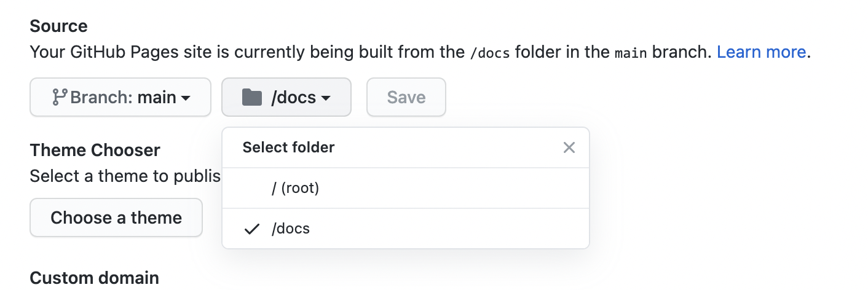This screenshot has width=868, height=290.
Task: Select the / (root) folder option
Action: tap(406, 188)
